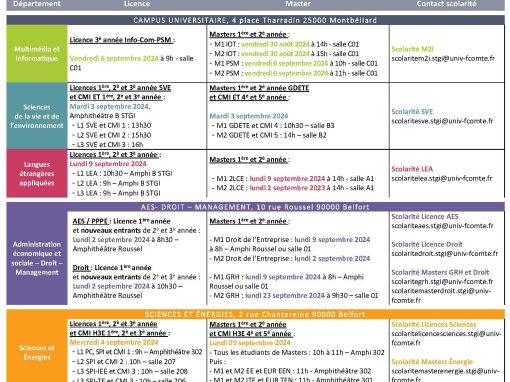
Task: Click the scolaritegrh.stgi@univ-fcomte.fr email
Action: (442, 282)
